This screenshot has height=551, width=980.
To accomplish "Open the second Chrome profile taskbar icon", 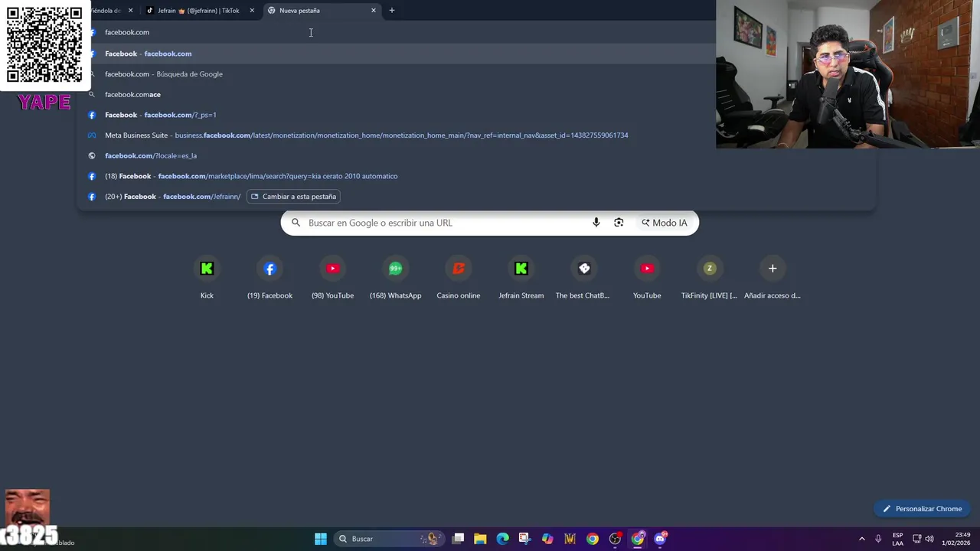I will click(x=638, y=539).
